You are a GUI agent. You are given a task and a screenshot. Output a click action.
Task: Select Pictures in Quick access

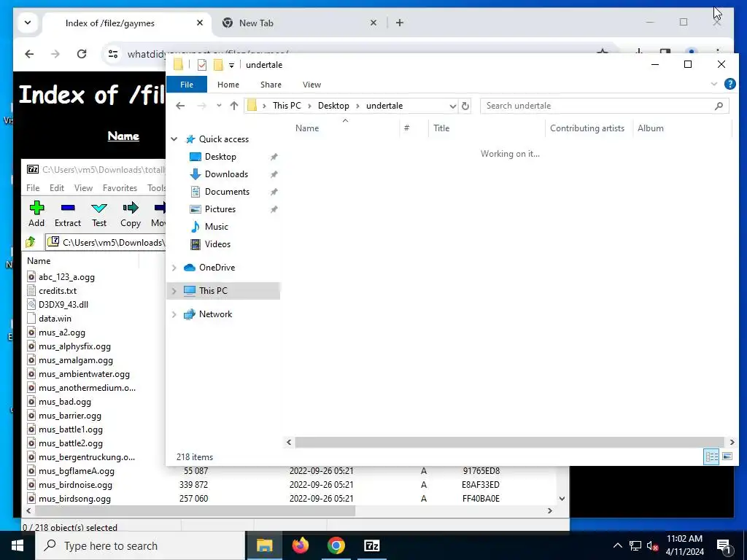[x=220, y=209]
